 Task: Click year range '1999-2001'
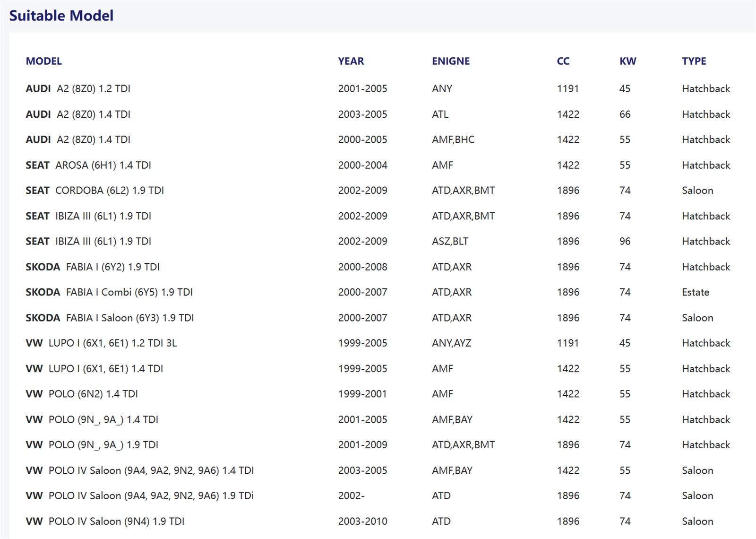click(362, 394)
